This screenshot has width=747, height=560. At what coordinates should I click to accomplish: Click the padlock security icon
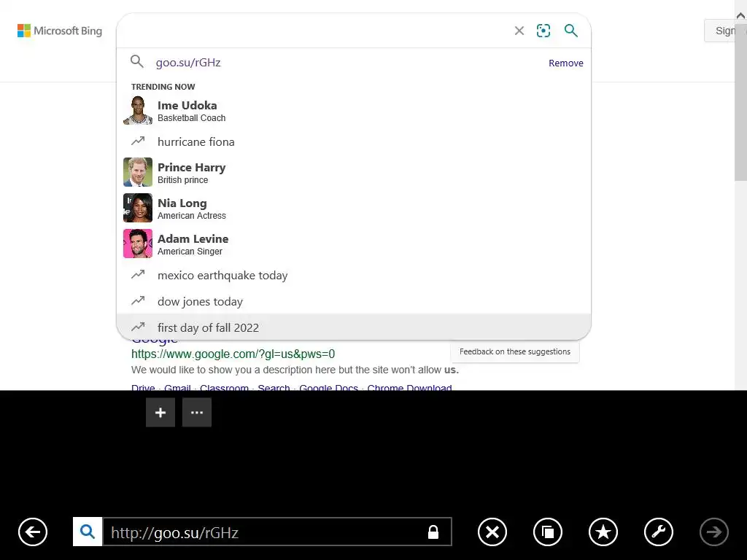click(x=433, y=532)
